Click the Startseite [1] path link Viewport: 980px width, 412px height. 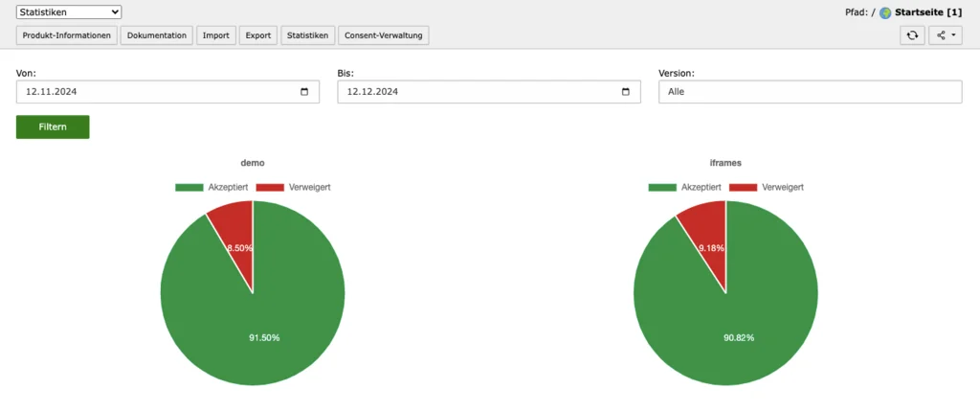[928, 11]
